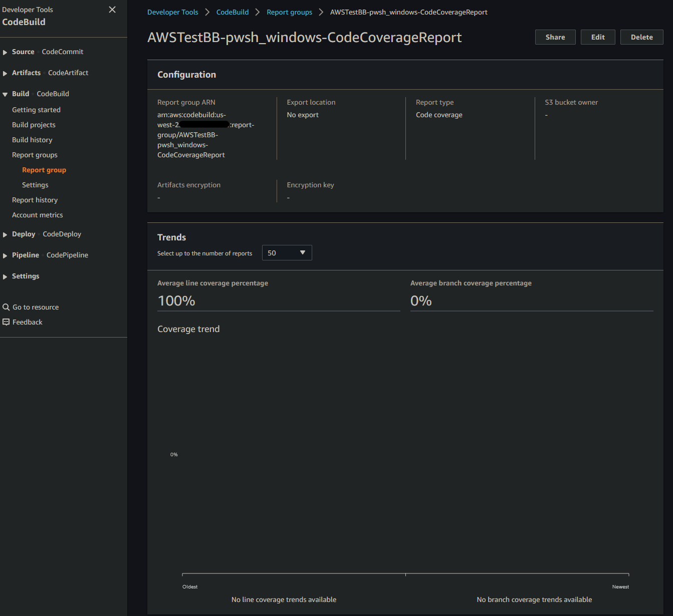Select the Report group sidebar item
Image resolution: width=673 pixels, height=616 pixels.
[x=44, y=170]
